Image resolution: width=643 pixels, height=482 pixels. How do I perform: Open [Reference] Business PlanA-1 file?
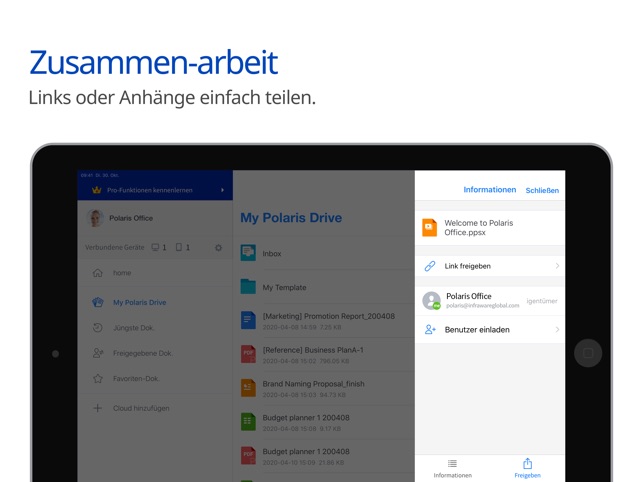327,355
